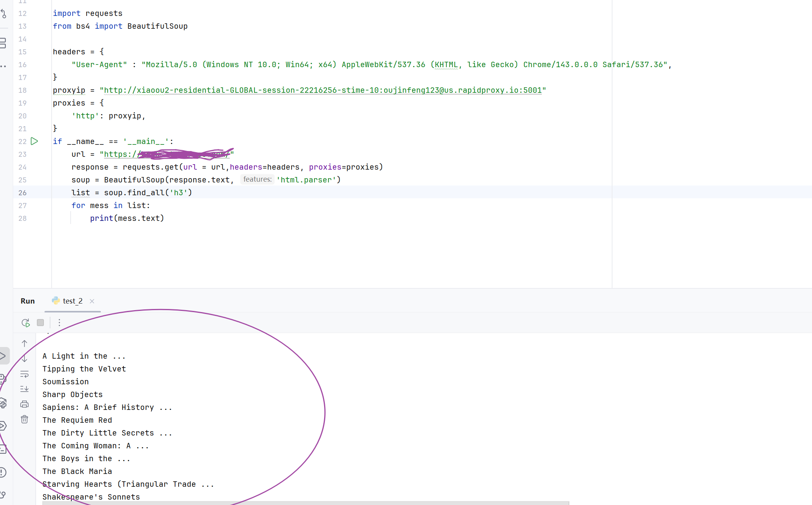The image size is (812, 505).
Task: Clear console with the trash icon
Action: [24, 419]
